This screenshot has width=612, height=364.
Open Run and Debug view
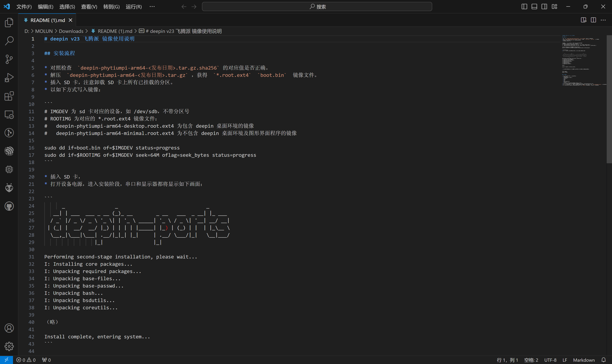point(9,78)
